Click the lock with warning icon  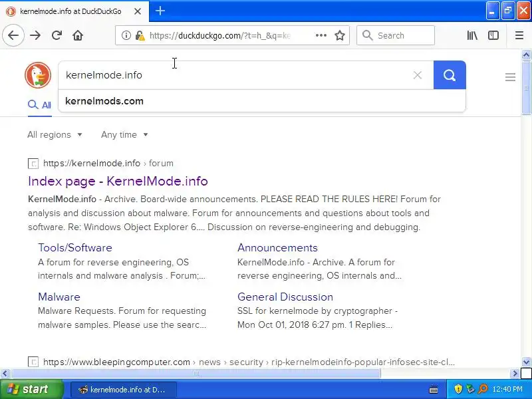140,35
